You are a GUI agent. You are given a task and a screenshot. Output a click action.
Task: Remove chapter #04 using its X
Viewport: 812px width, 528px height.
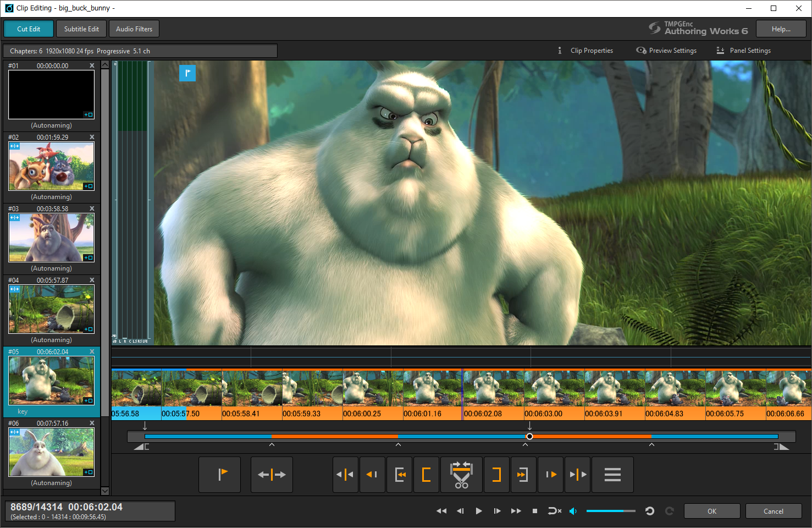(x=92, y=280)
